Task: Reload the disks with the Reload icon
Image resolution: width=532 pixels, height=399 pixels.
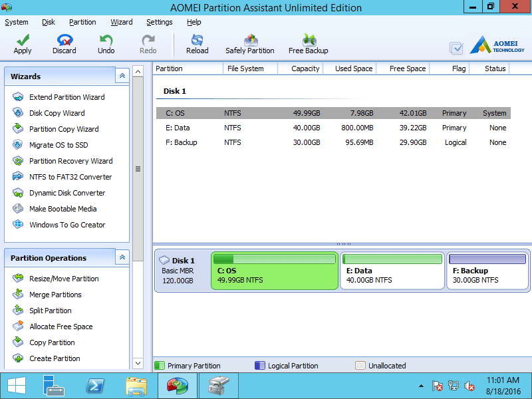Action: pos(197,41)
